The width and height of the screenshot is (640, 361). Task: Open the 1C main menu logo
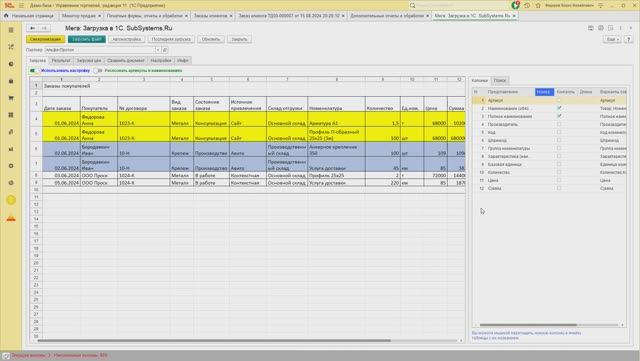(9, 5)
